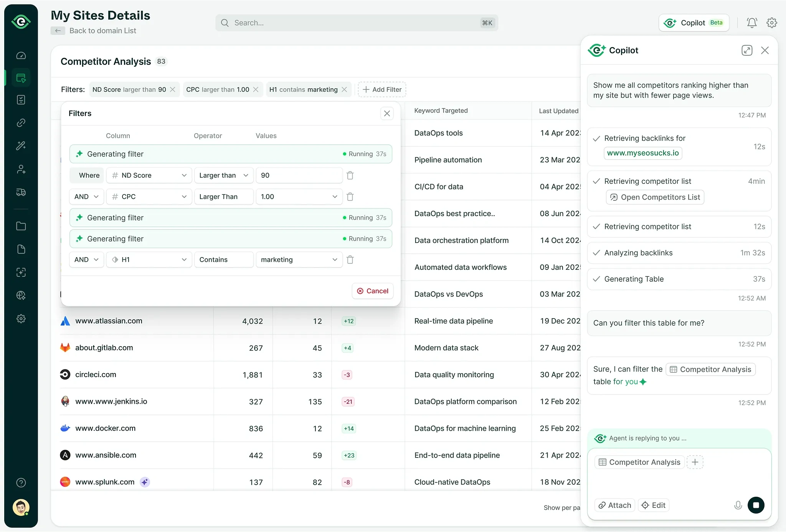Open the AND connector dropdown for CPC row
This screenshot has width=786, height=532.
click(86, 197)
